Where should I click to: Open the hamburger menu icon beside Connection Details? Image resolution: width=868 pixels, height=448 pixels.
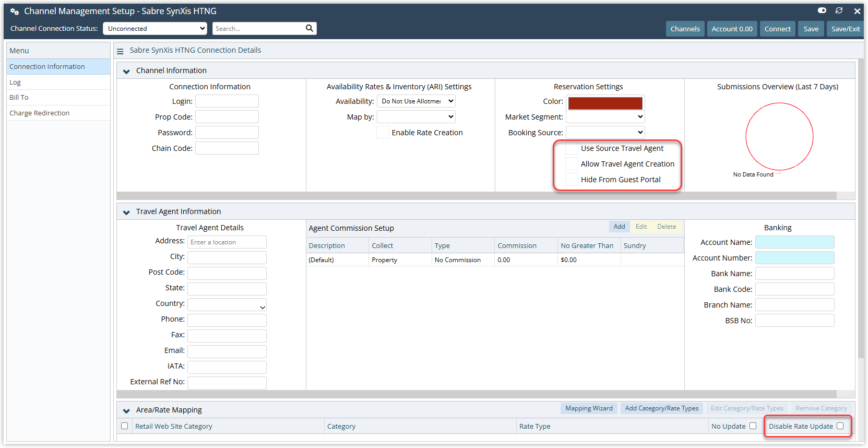(x=120, y=51)
